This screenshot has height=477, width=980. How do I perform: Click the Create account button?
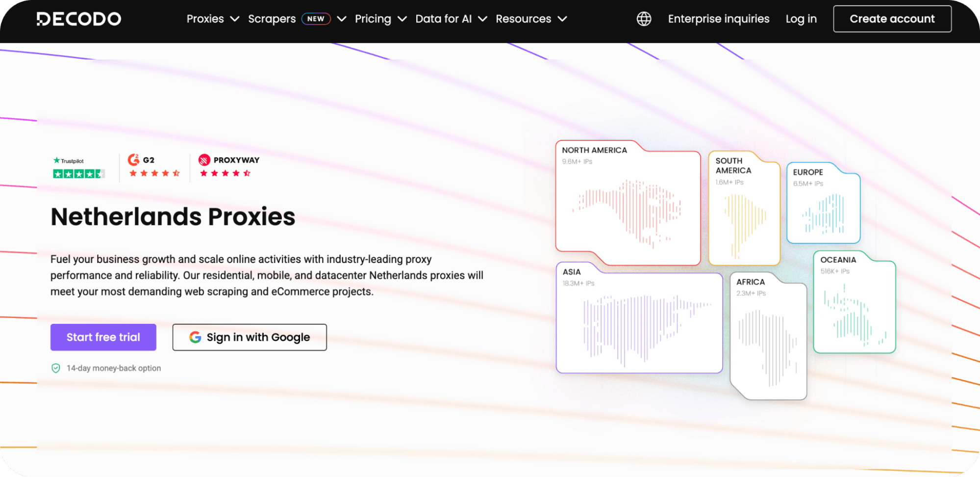tap(892, 19)
